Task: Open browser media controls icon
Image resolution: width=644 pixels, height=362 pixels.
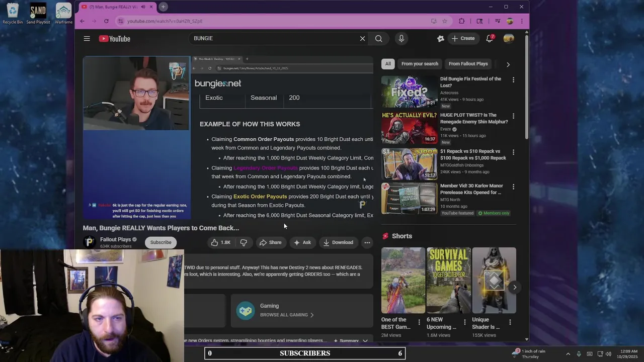Action: click(498, 21)
